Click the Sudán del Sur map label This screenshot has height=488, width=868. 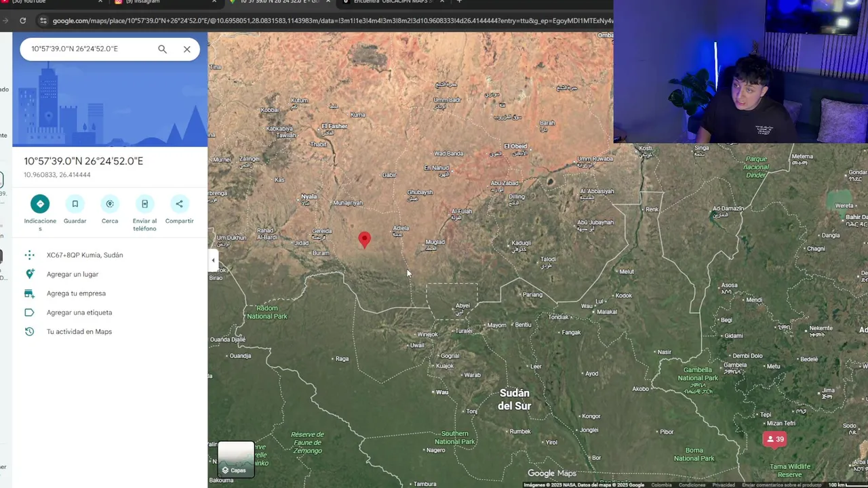point(514,399)
